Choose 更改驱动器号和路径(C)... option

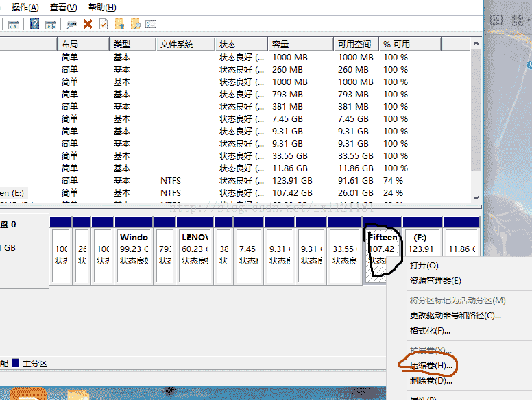455,316
